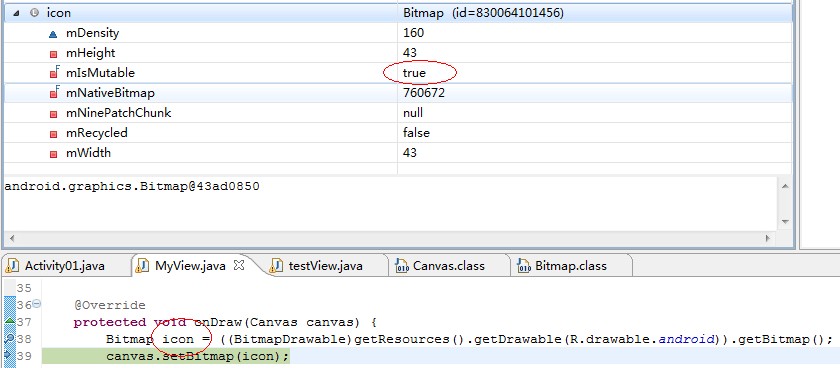Click detail pane scroll down arrow
The height and width of the screenshot is (368, 840).
point(785,221)
